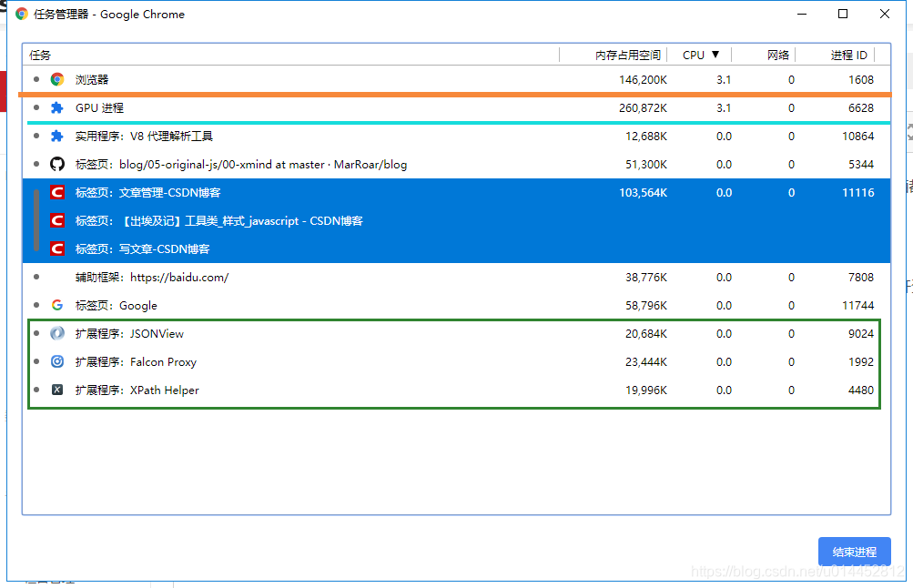Screen dimensions: 913x588
Task: Select the 标签页: Google task name
Action: pyautogui.click(x=116, y=305)
